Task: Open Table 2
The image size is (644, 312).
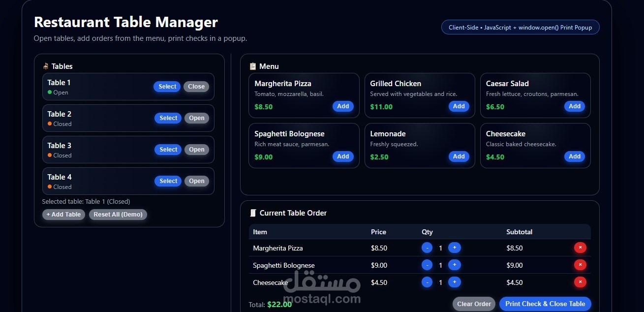Action: (197, 118)
